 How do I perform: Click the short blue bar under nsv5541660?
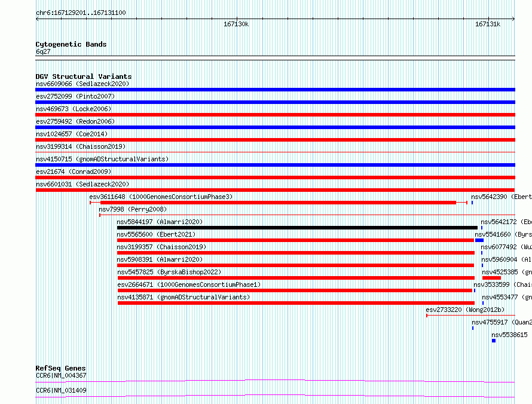click(479, 240)
